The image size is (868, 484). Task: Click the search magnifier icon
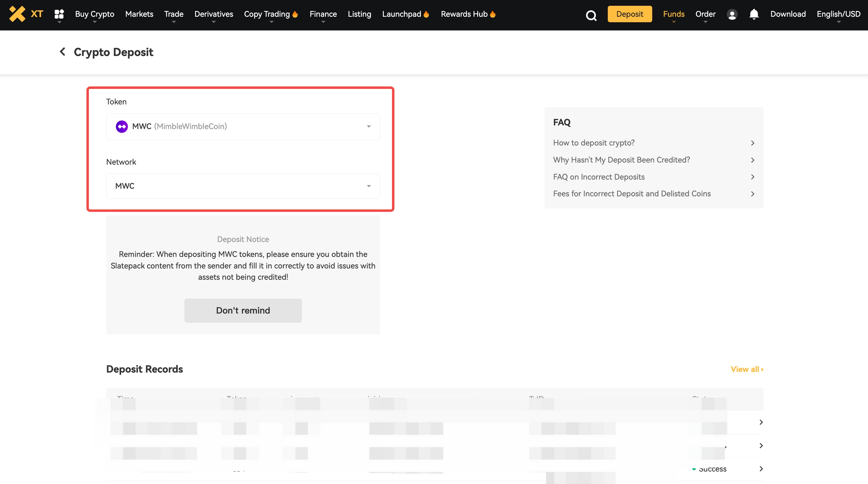point(591,15)
